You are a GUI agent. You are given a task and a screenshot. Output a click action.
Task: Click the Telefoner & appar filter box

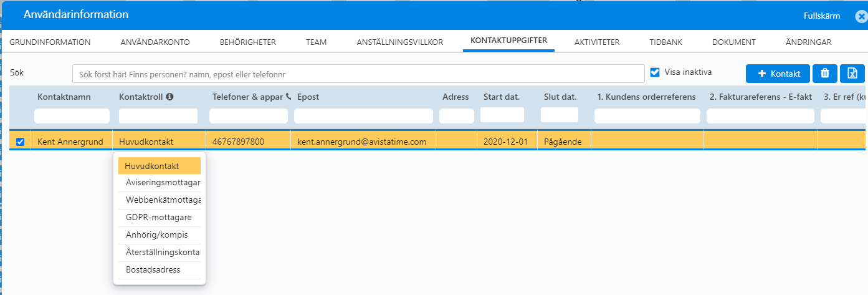[249, 116]
